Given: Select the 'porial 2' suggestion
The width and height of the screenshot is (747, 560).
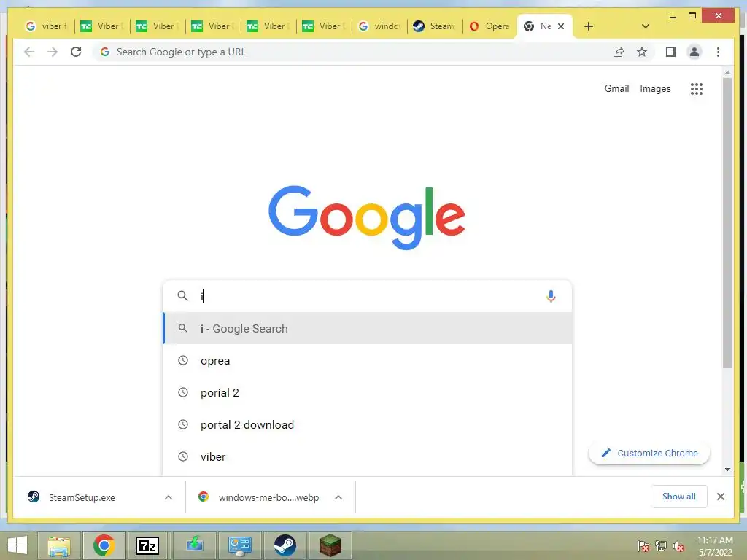Looking at the screenshot, I should pos(368,392).
